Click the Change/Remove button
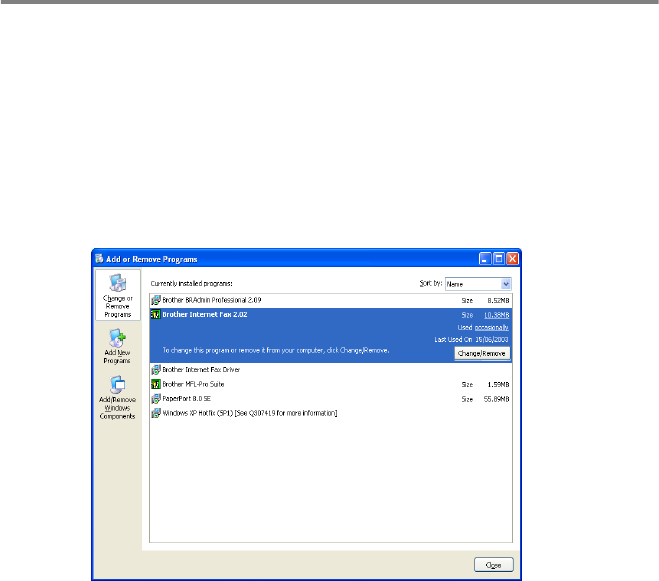 (x=482, y=354)
